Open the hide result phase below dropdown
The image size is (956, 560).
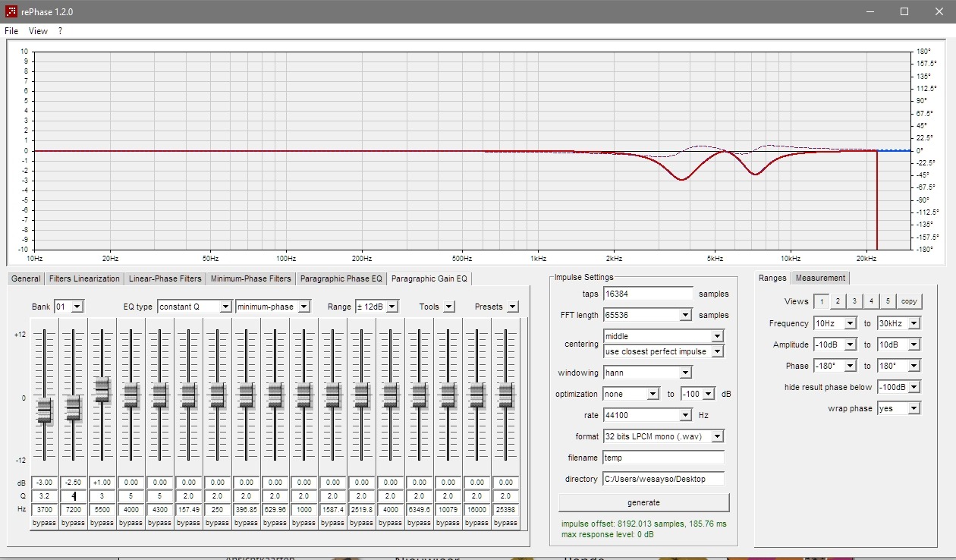point(898,387)
